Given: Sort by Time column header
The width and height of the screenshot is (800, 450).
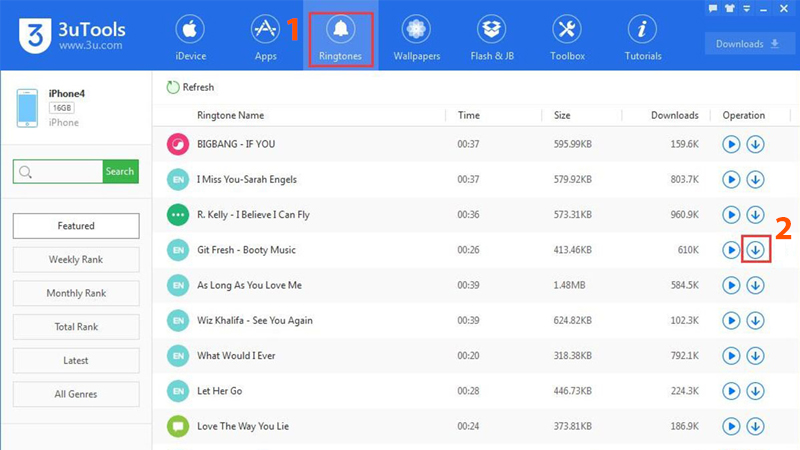Looking at the screenshot, I should tap(468, 115).
